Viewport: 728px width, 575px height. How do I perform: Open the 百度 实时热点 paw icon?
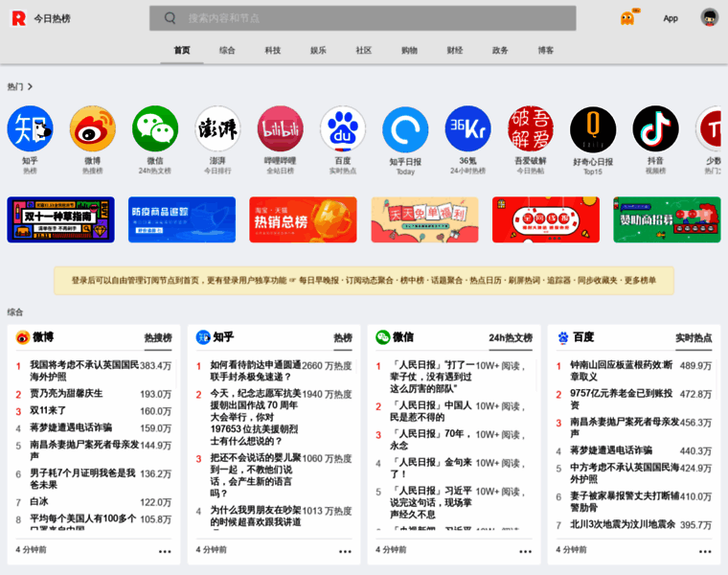click(343, 128)
